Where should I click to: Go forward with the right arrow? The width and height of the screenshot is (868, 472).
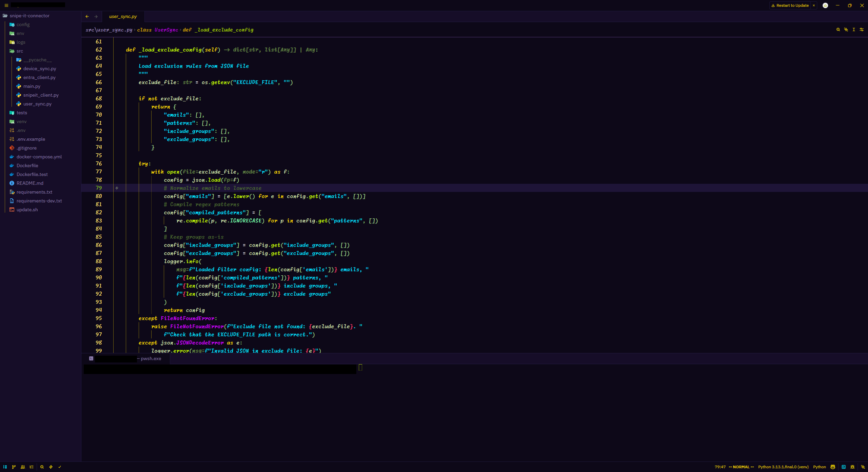(x=96, y=16)
